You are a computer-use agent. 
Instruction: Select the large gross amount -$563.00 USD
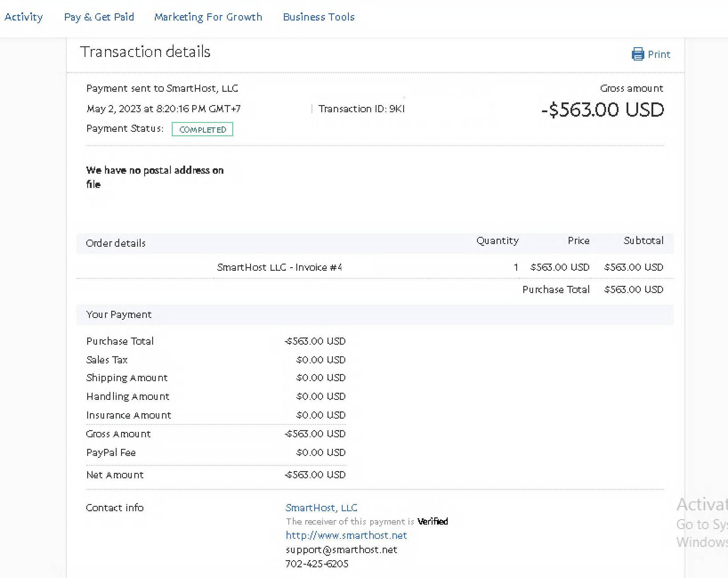point(603,110)
